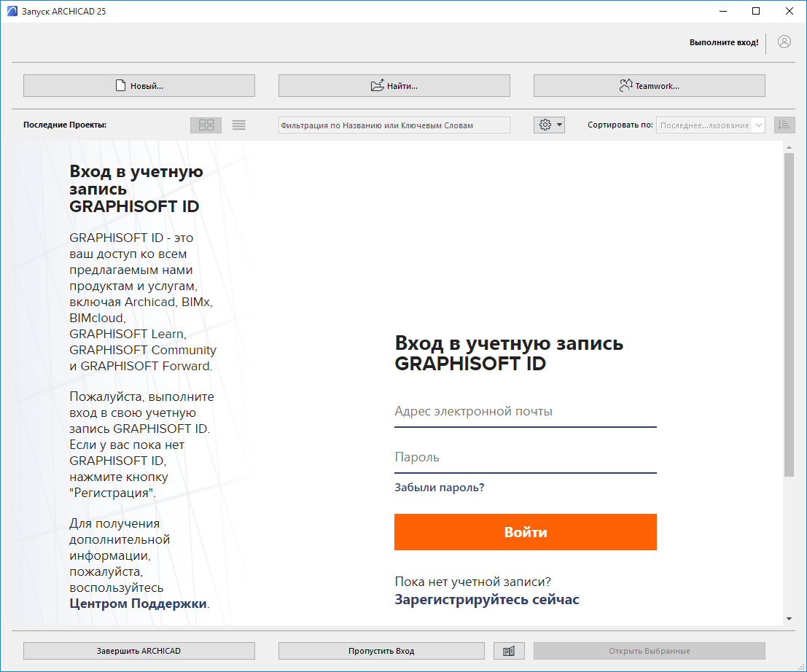Click the ARCHICAD app icon in title bar
The width and height of the screenshot is (807, 672).
[12, 12]
